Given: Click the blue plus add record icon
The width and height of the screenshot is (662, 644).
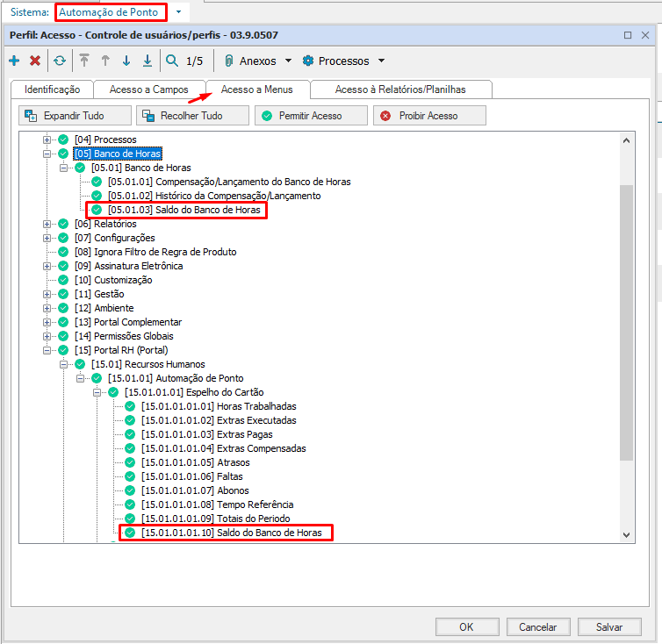Looking at the screenshot, I should coord(14,61).
